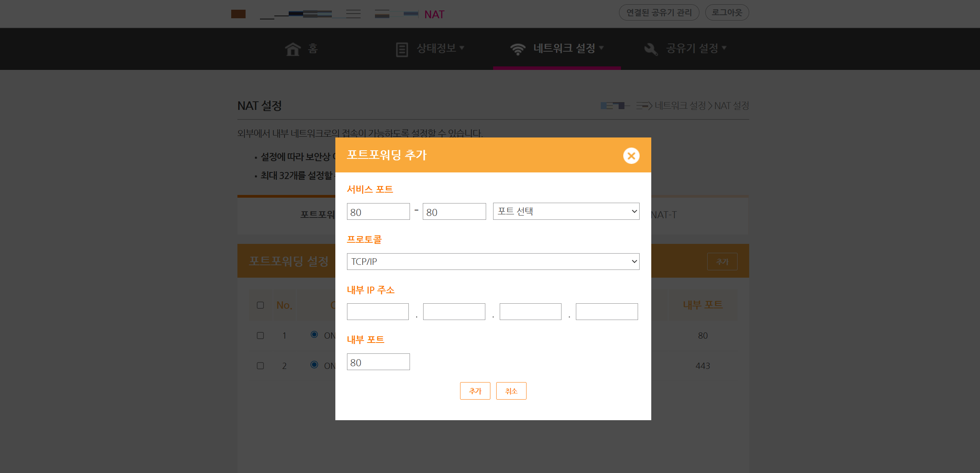The width and height of the screenshot is (980, 473).
Task: Click the NAT title in header
Action: click(434, 15)
